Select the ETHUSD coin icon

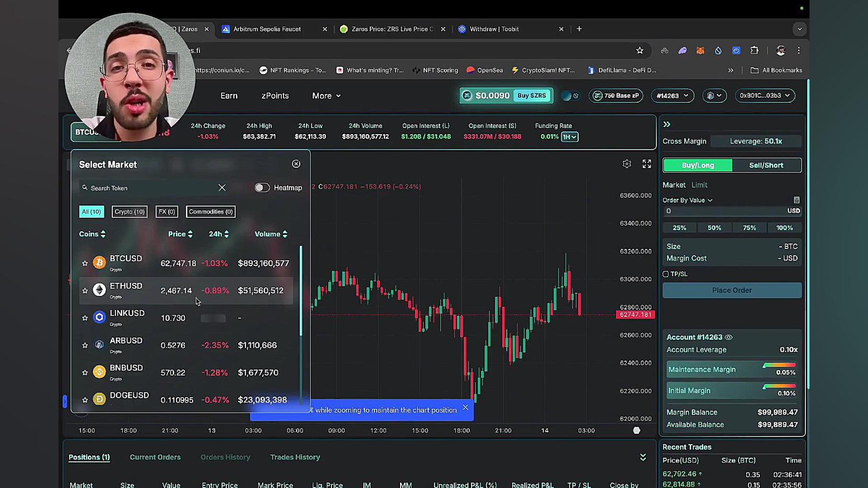tap(99, 290)
